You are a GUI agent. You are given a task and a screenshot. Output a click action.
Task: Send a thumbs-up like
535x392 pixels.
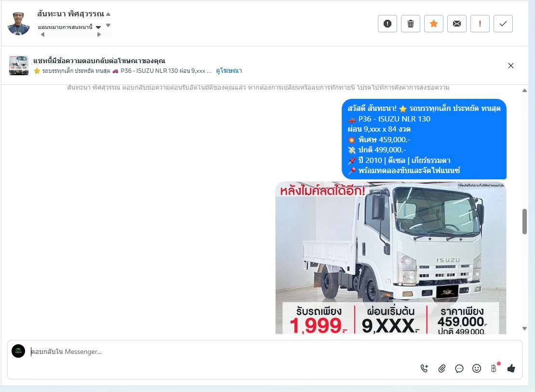511,368
